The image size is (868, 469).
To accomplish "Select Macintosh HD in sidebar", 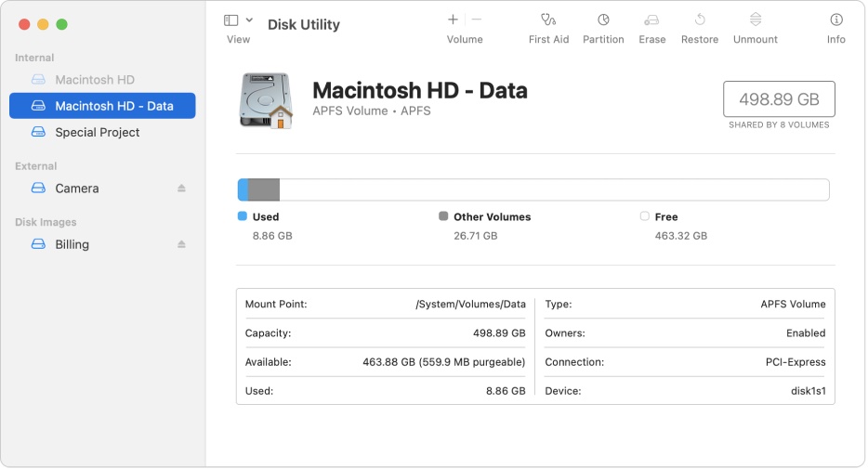I will coord(94,80).
